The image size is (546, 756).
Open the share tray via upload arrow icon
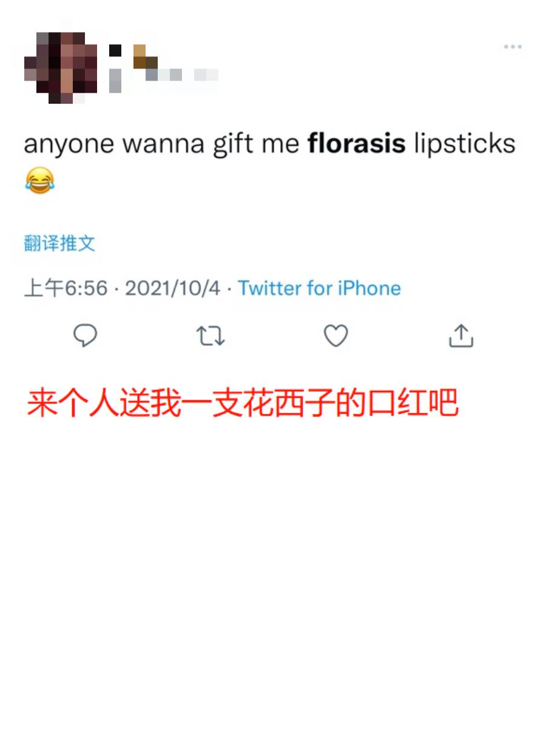(x=461, y=335)
